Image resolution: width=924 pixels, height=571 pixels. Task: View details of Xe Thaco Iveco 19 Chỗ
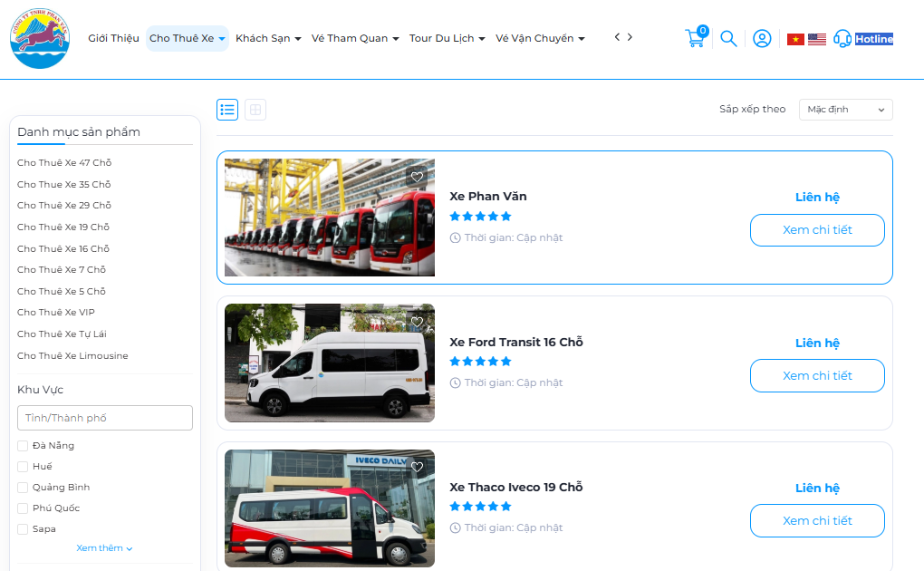[817, 521]
